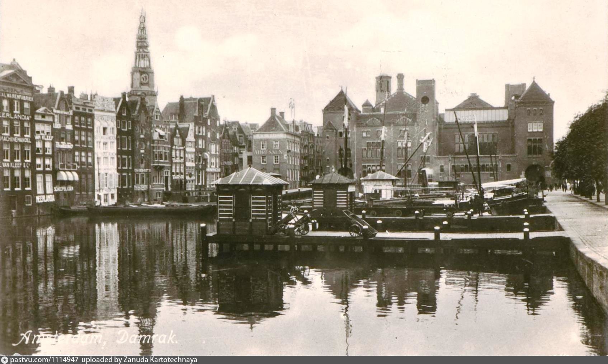This screenshot has width=608, height=364.
Task: Click the long barge beside canal houses
Action: point(151,209)
